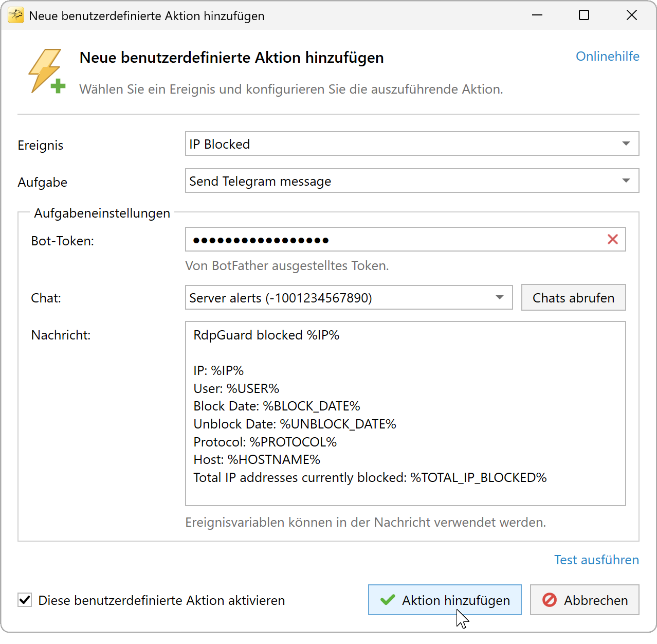The width and height of the screenshot is (657, 644).
Task: Click the Test ausführen link
Action: (596, 560)
